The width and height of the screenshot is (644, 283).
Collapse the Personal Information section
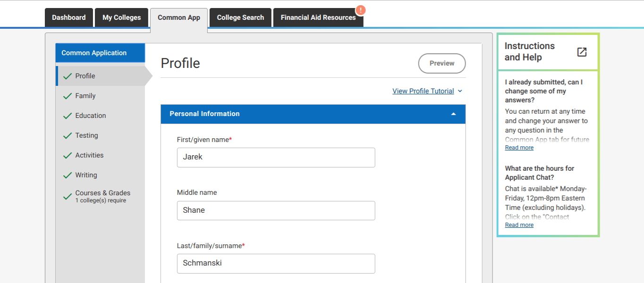[453, 114]
